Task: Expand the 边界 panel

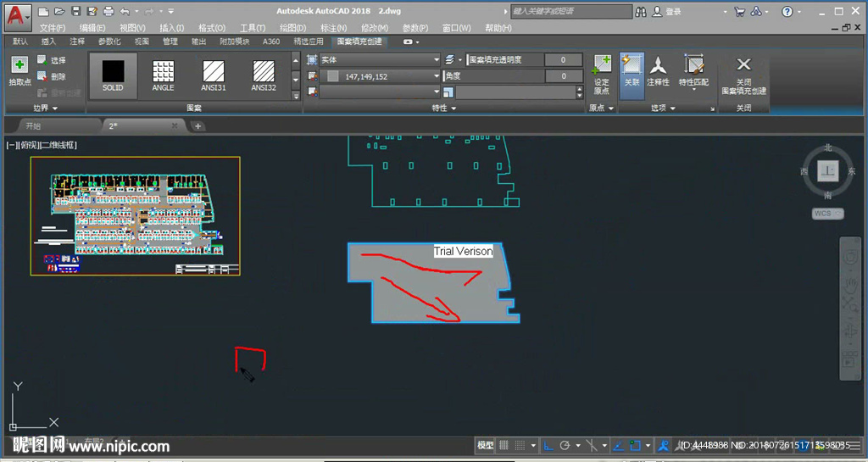Action: [45, 108]
